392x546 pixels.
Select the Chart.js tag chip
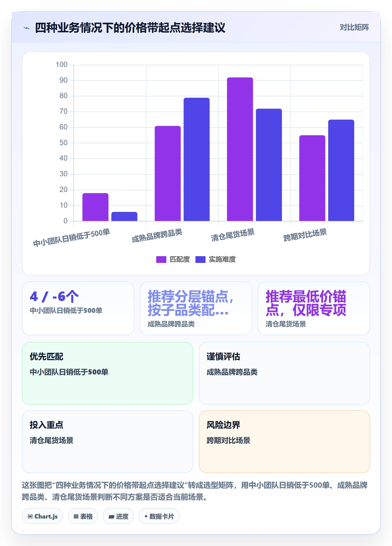pyautogui.click(x=43, y=516)
